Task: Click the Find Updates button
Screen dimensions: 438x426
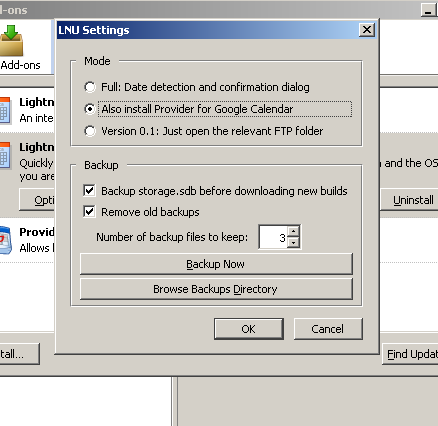Action: [410, 354]
